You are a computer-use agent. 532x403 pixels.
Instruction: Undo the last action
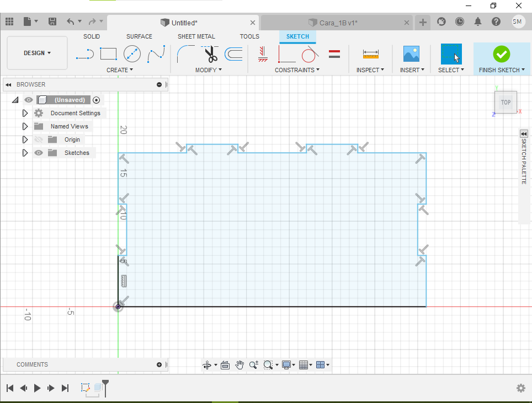tap(70, 22)
